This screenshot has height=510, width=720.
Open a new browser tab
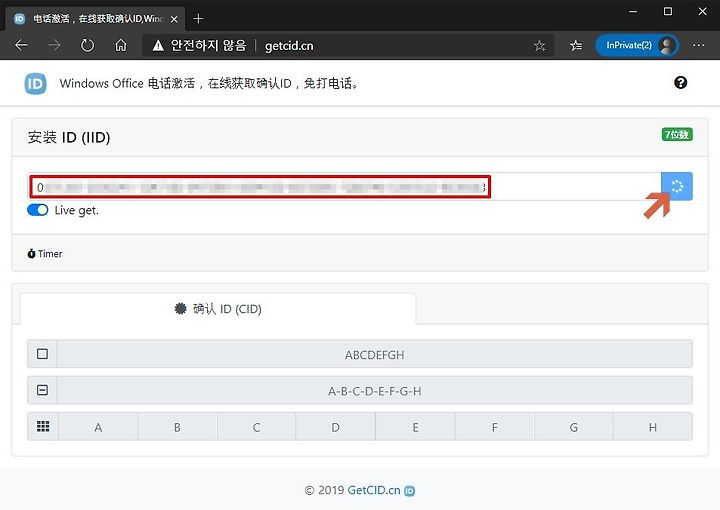(x=198, y=18)
